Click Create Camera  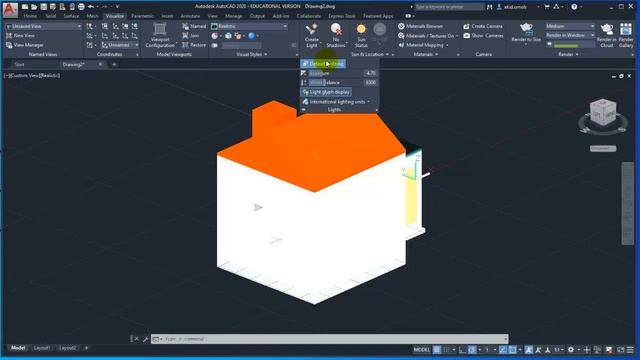[483, 26]
